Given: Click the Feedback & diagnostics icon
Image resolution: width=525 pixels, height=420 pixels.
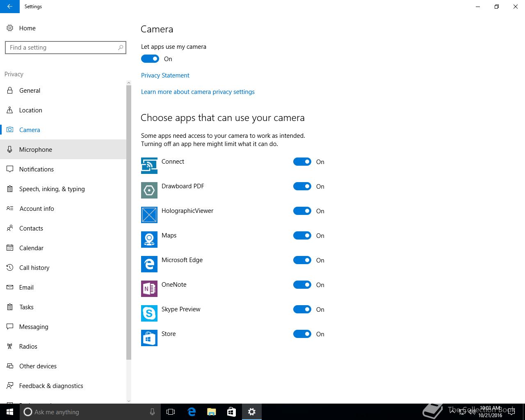Looking at the screenshot, I should pyautogui.click(x=10, y=386).
